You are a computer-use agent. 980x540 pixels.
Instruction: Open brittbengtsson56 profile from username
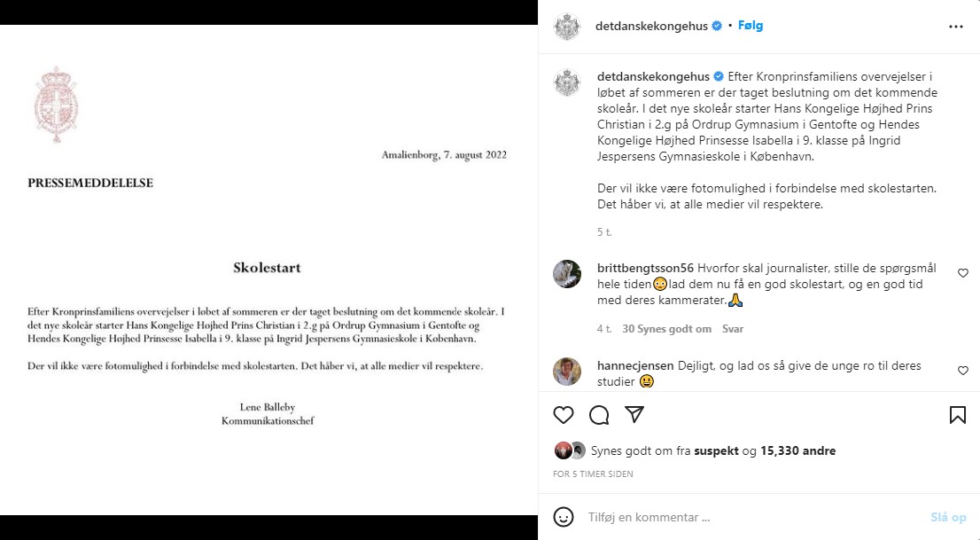[645, 268]
